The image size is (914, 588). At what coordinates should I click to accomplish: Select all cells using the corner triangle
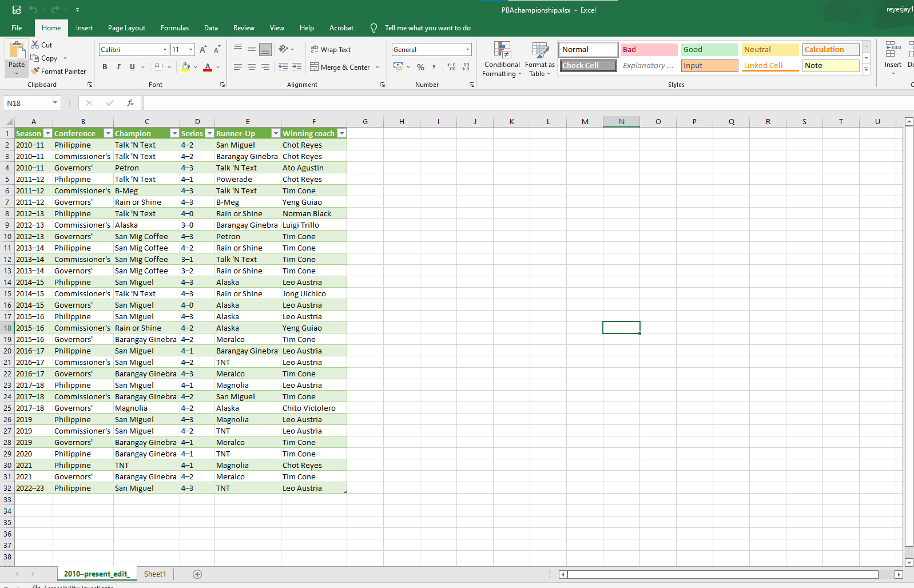click(9, 122)
